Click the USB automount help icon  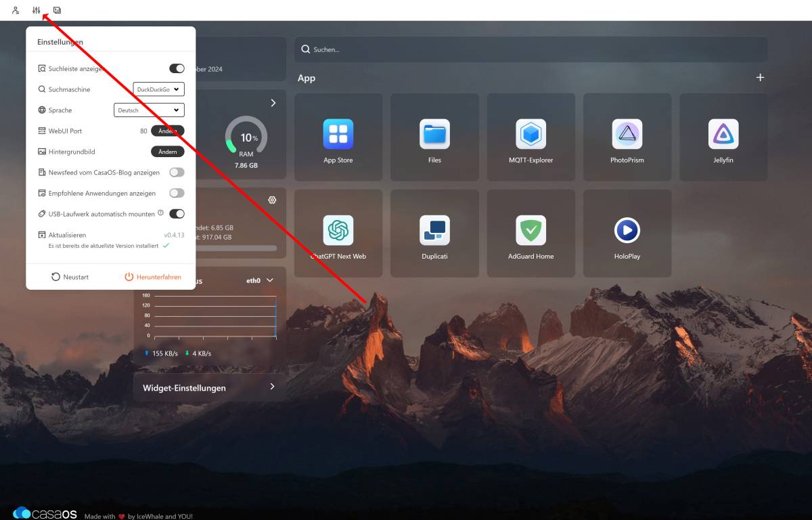pyautogui.click(x=161, y=213)
